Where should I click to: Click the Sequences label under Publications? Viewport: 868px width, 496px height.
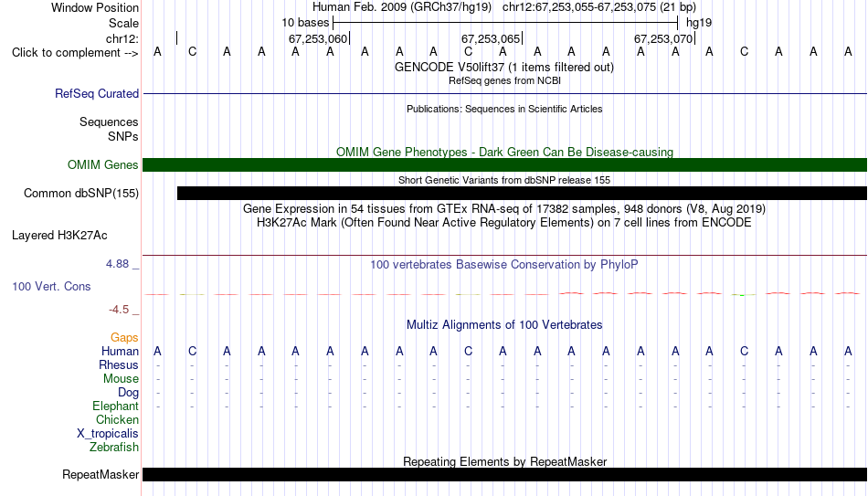tap(109, 121)
